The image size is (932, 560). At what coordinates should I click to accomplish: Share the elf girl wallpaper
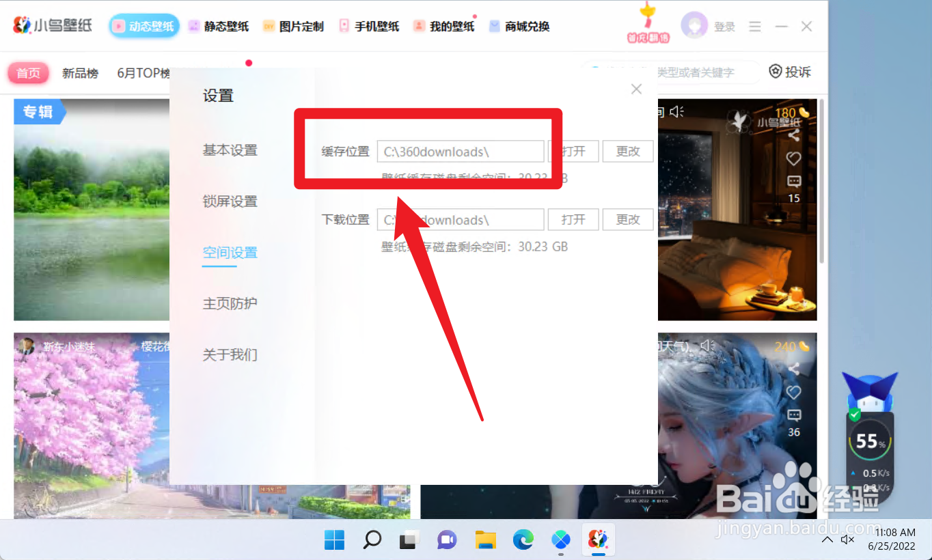coord(793,369)
